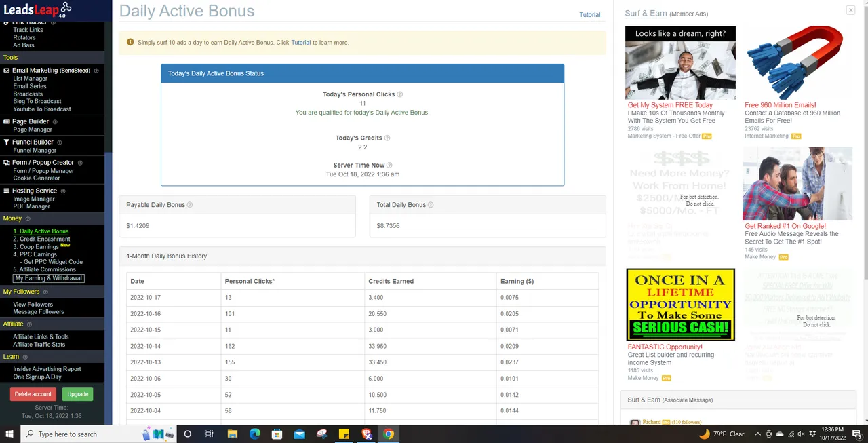Image resolution: width=868 pixels, height=443 pixels.
Task: Click My Earning & Withdrawal button
Action: click(49, 278)
